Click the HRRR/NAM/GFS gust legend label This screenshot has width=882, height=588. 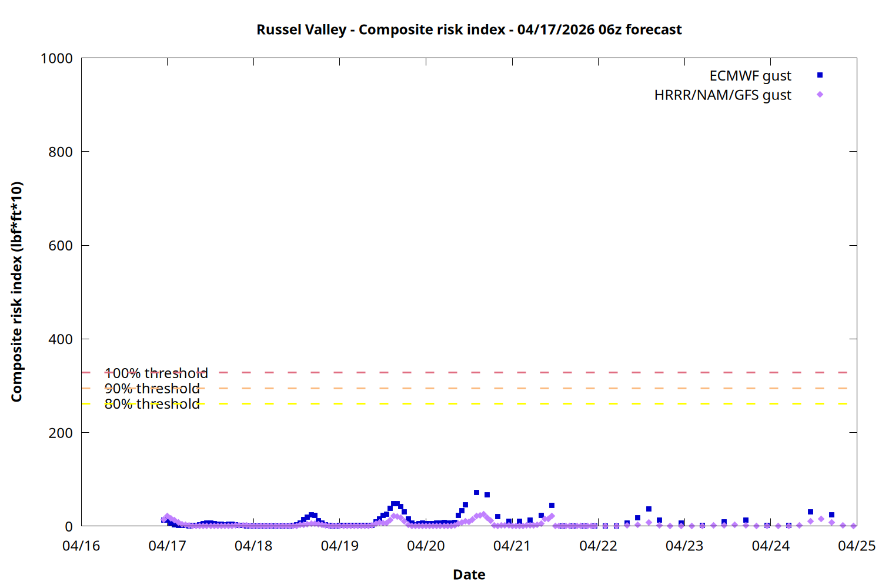pos(722,95)
